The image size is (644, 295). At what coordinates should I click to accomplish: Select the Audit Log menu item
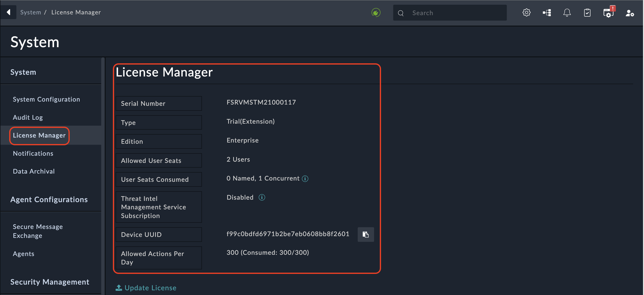pos(28,117)
